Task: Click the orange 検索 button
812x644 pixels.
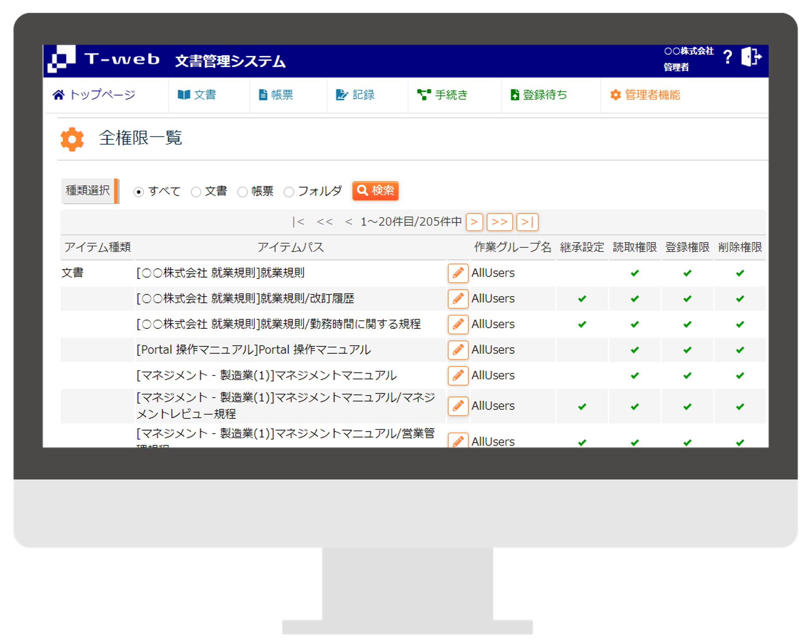Action: point(375,191)
